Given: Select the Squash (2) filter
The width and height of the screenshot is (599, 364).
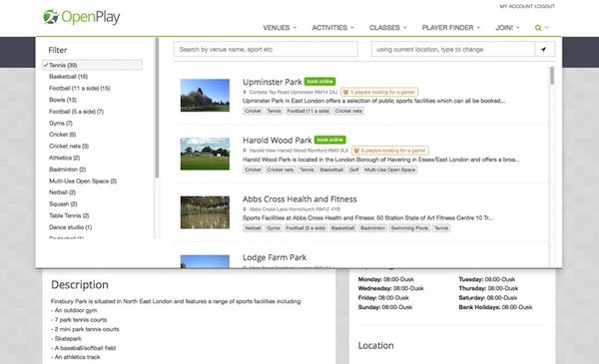Looking at the screenshot, I should click(x=63, y=204).
